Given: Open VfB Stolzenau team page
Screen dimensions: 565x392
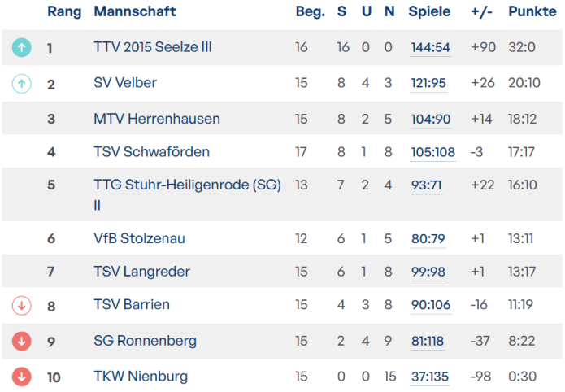Looking at the screenshot, I should pyautogui.click(x=139, y=238).
